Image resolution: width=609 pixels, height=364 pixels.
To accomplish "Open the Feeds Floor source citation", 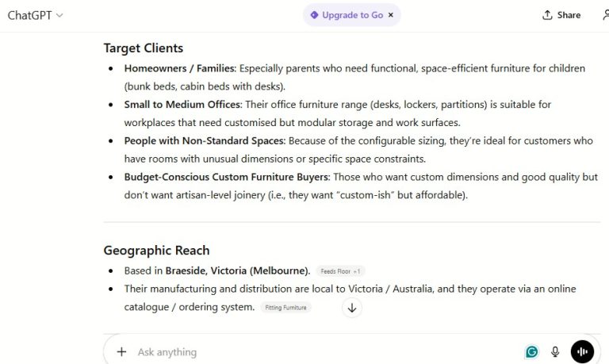I will pyautogui.click(x=340, y=271).
